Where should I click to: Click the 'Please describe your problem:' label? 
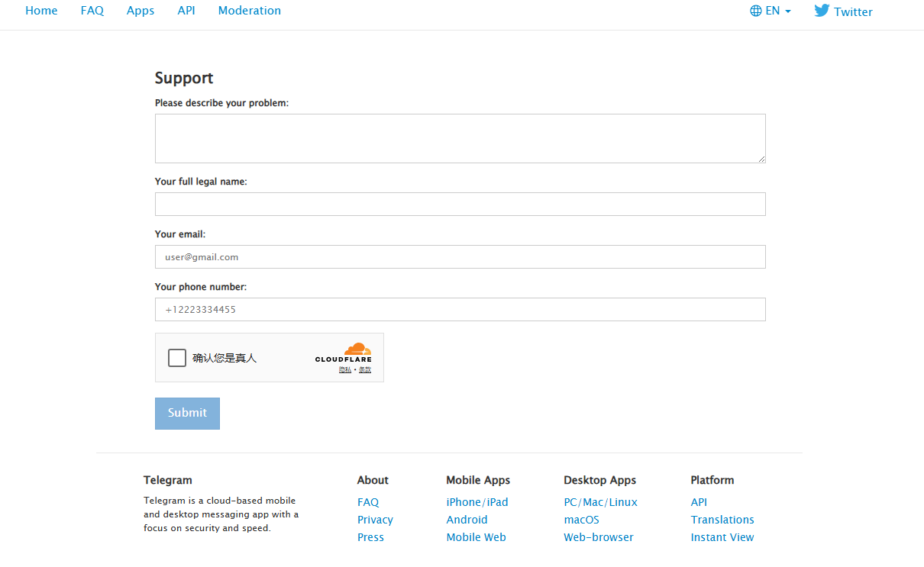221,103
